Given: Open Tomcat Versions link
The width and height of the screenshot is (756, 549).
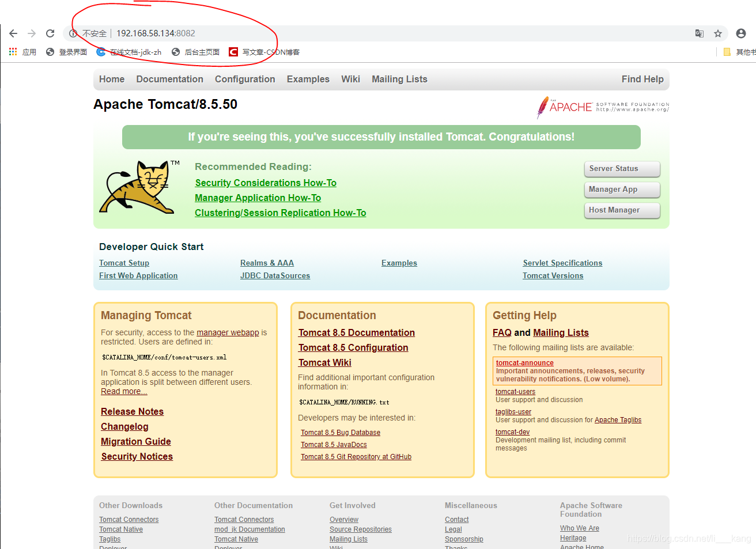Looking at the screenshot, I should click(553, 276).
